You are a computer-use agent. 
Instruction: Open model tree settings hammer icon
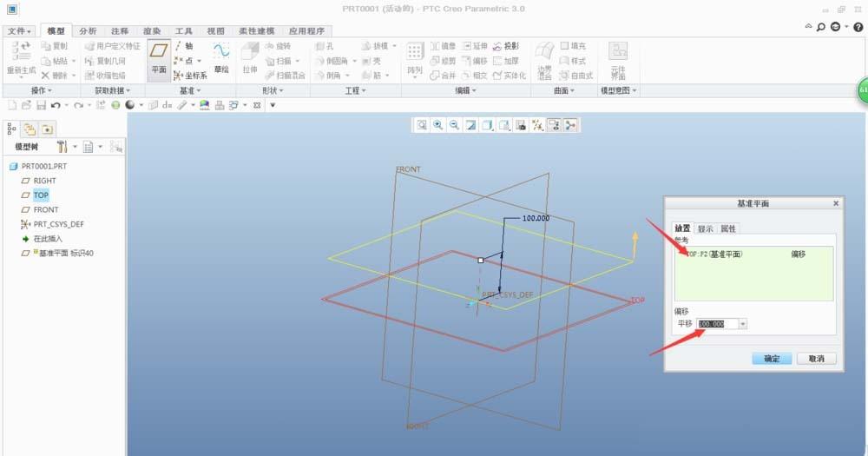tap(62, 147)
